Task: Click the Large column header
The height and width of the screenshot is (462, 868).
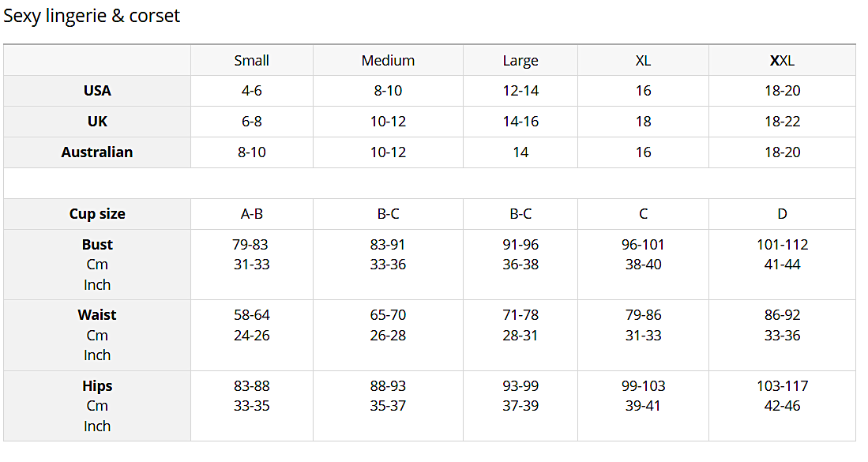Action: coord(520,61)
